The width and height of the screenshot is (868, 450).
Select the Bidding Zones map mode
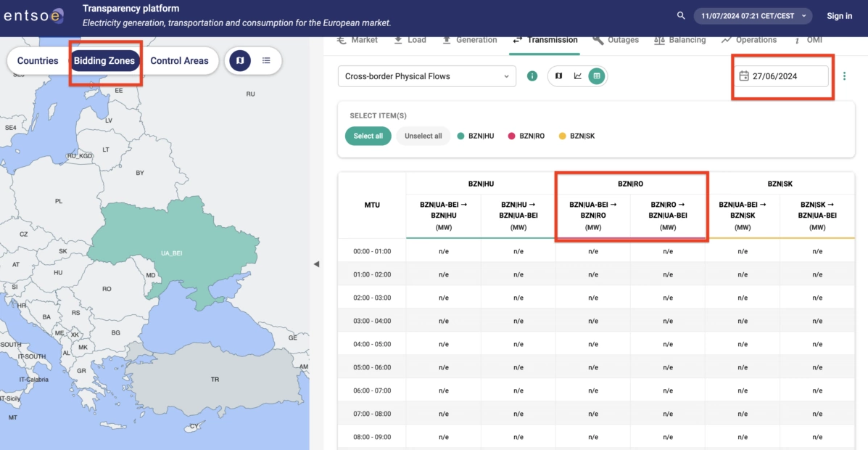(x=104, y=60)
